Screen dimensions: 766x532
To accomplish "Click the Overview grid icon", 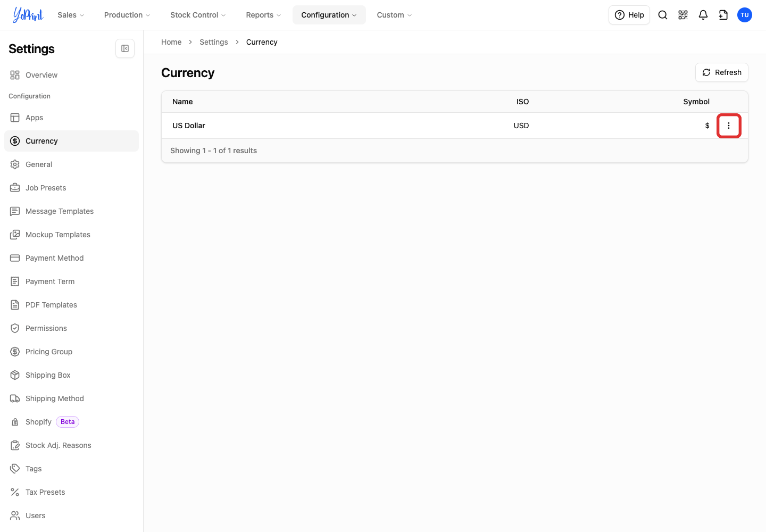I will point(15,75).
